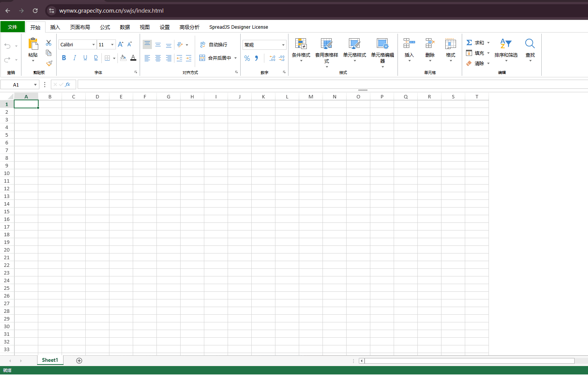
Task: Click the borders grid icon
Action: point(107,58)
